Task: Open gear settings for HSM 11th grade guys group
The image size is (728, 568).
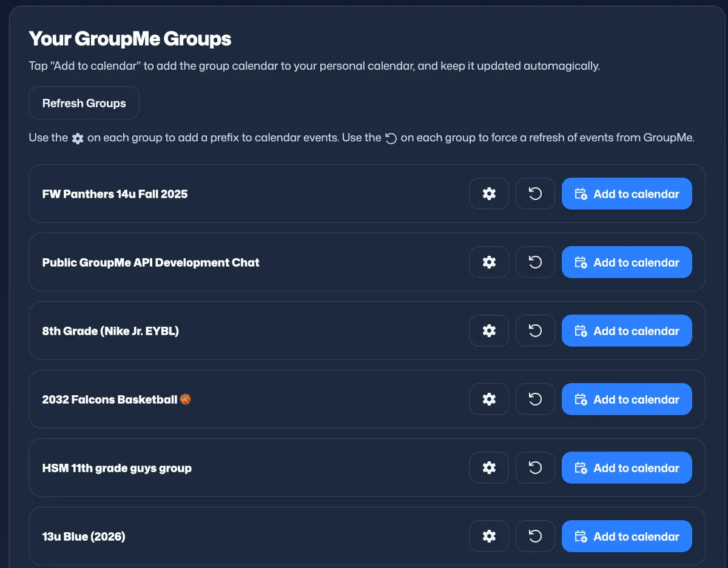Action: click(489, 468)
